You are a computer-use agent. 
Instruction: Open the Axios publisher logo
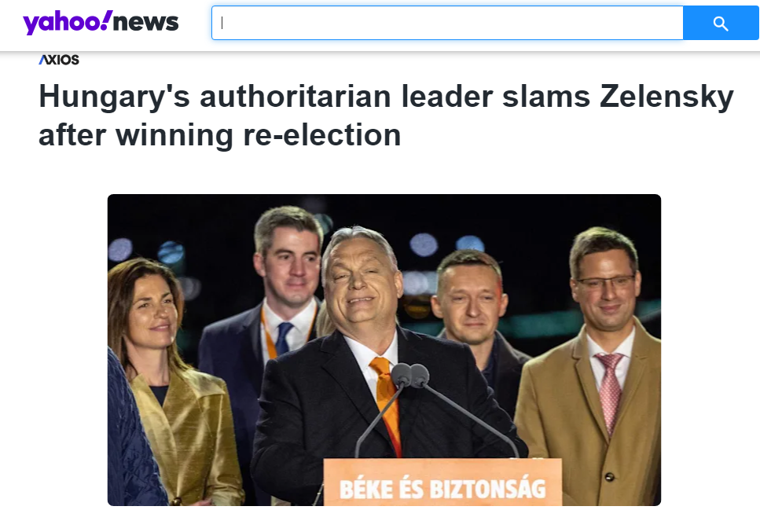click(59, 60)
